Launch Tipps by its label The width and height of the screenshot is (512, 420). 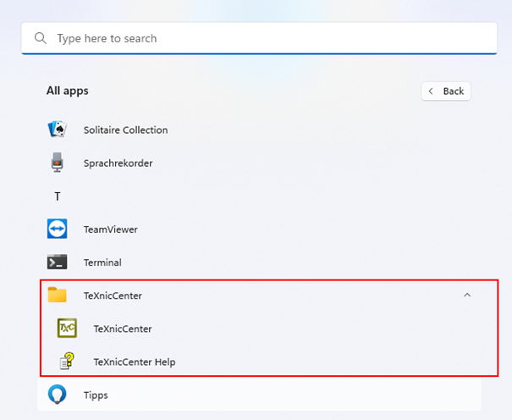click(x=96, y=395)
